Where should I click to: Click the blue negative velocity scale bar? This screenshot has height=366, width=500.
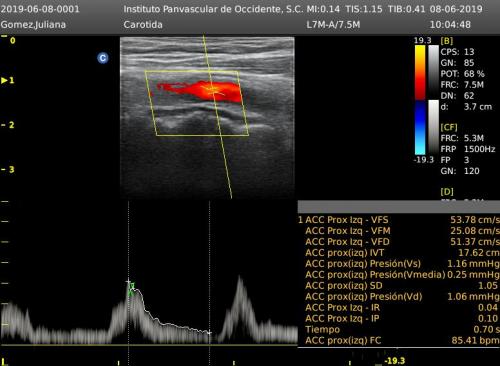click(x=420, y=128)
